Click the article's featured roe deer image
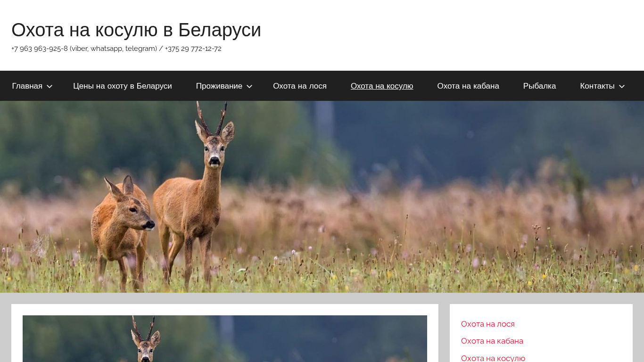644x362 pixels. point(225,338)
